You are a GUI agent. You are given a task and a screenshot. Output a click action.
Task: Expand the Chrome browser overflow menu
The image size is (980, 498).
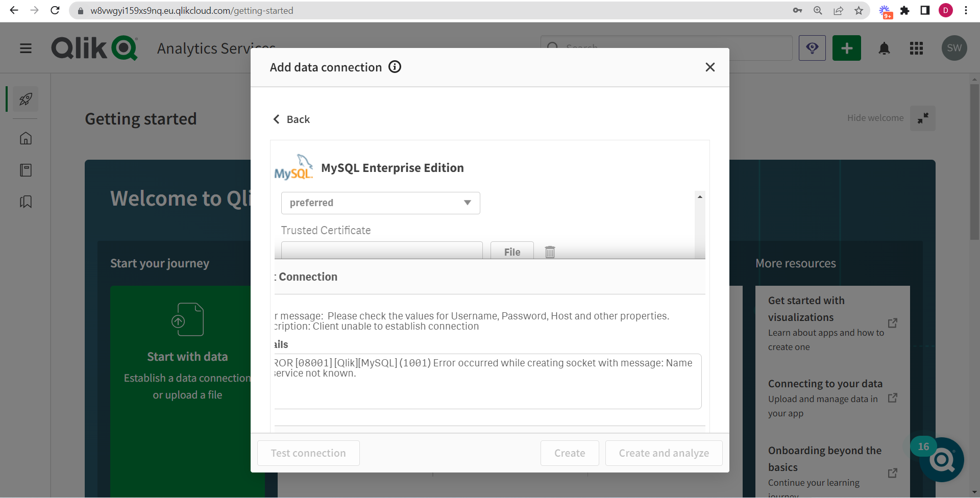pos(966,10)
